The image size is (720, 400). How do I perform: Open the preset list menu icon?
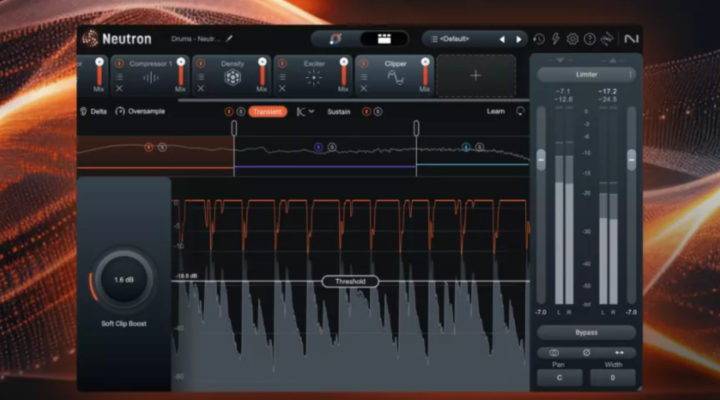coord(434,39)
